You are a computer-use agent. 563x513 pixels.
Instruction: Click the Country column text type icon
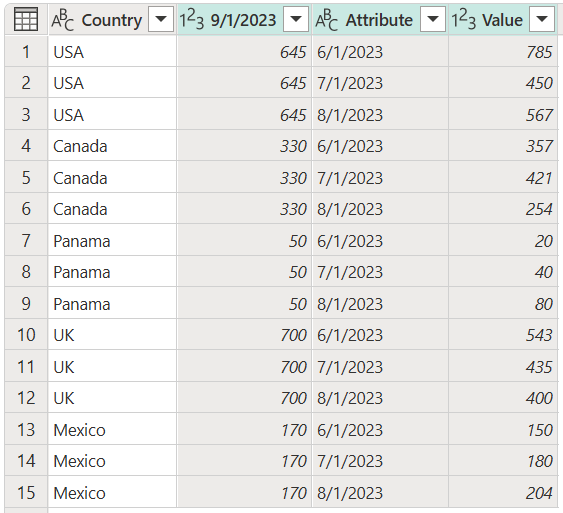(62, 20)
